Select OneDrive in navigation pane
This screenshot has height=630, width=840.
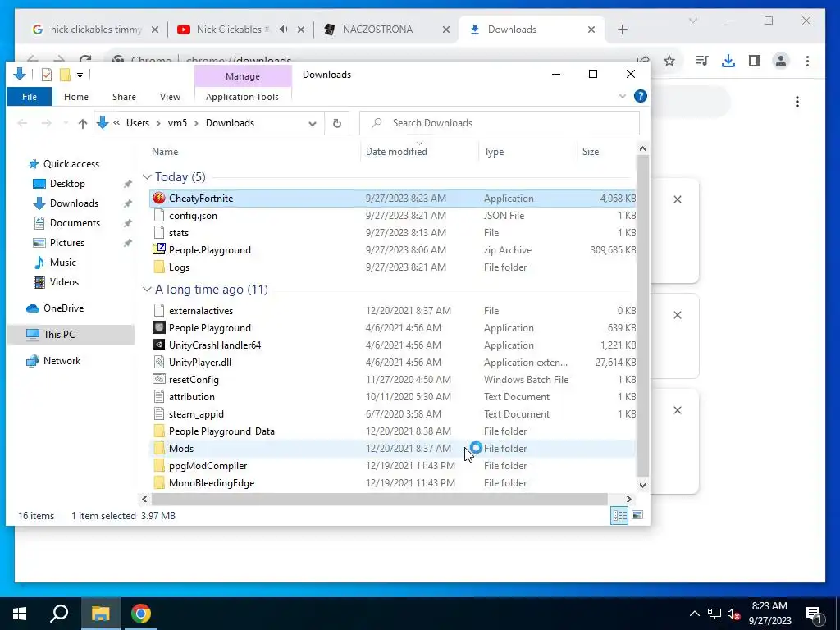click(64, 308)
